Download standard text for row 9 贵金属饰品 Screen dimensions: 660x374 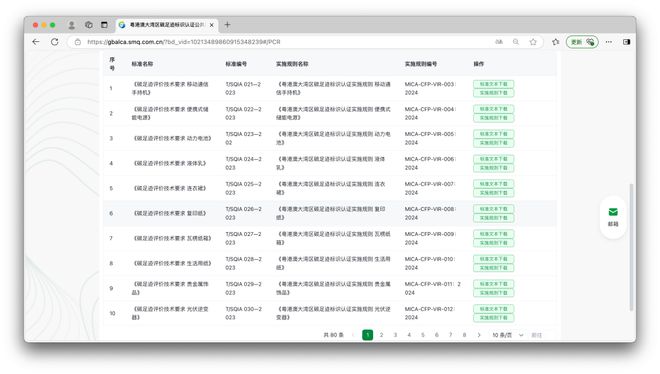(493, 284)
